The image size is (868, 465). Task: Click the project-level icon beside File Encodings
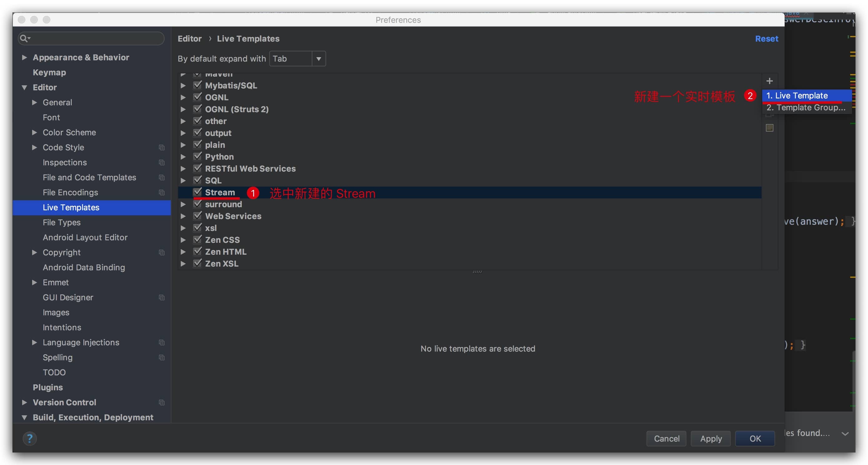coord(162,192)
